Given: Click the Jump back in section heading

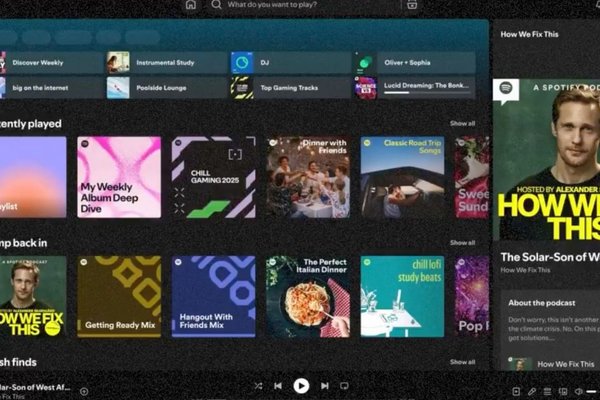Looking at the screenshot, I should (23, 243).
